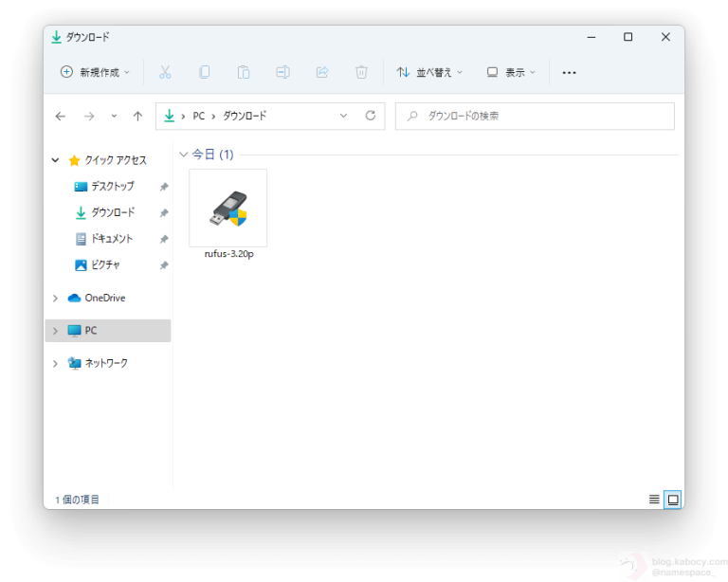This screenshot has width=728, height=582.
Task: Click the ダウンロードの検索 search box
Action: 535,116
